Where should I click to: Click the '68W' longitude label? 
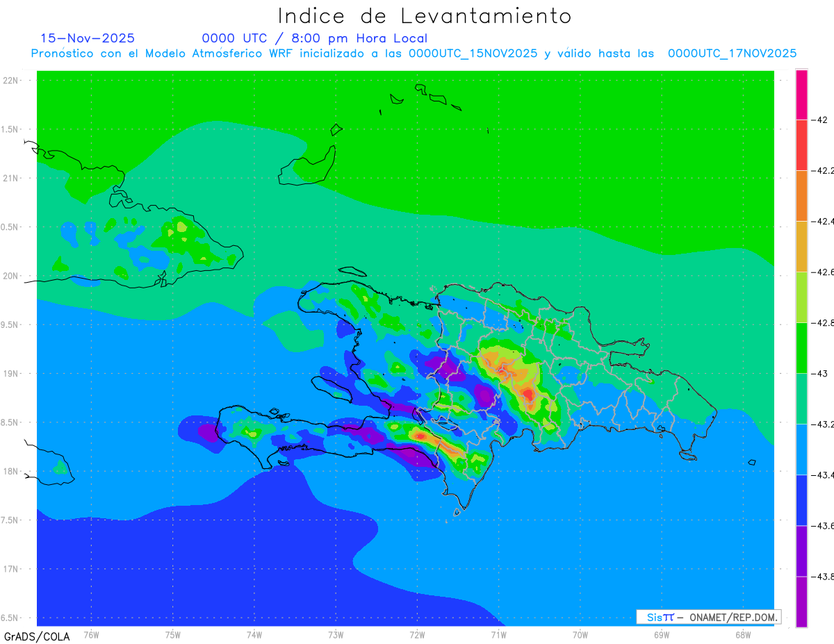tap(743, 635)
